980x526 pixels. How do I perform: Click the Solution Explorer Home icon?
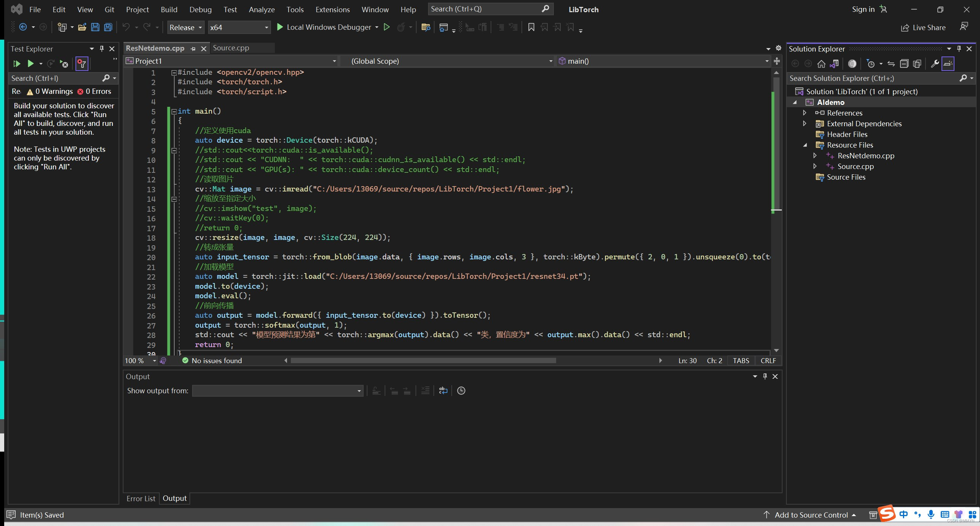[821, 64]
